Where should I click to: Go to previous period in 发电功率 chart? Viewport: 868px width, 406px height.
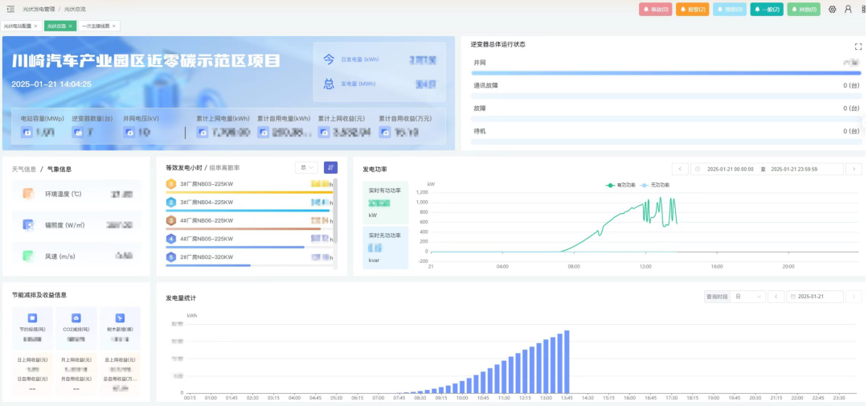680,169
